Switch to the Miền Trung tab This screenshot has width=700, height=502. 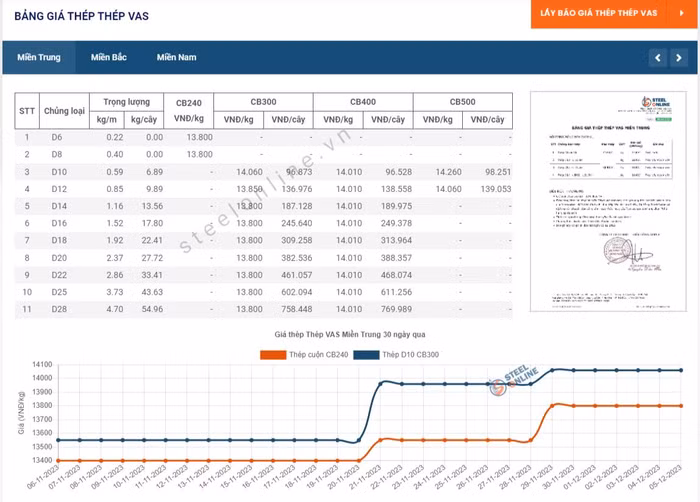coord(39,57)
